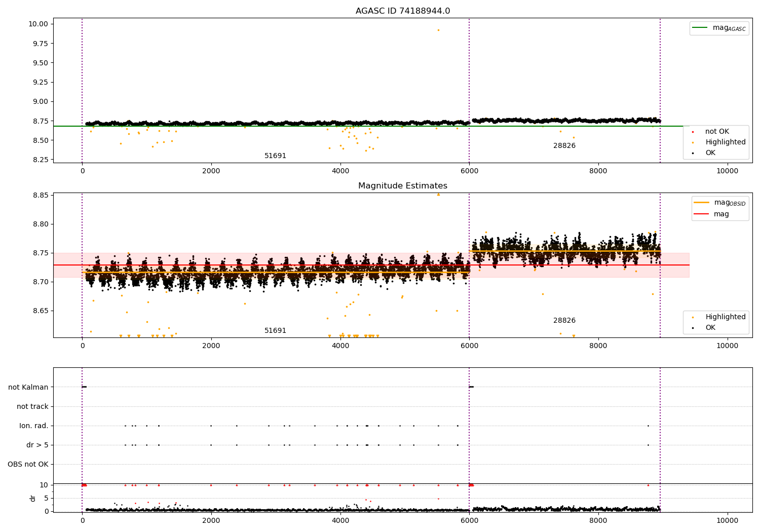
Task: Click the not Kalman marker at time zero
Action: coord(84,387)
